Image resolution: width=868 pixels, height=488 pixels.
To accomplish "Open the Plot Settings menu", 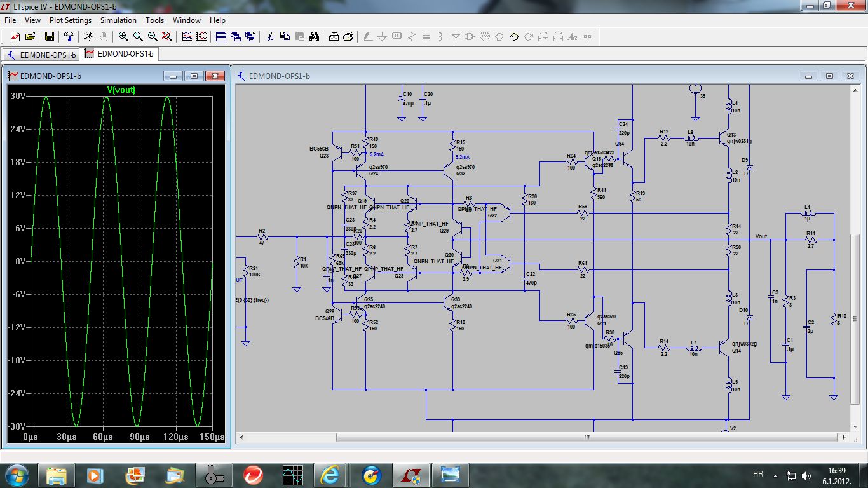I will pyautogui.click(x=71, y=20).
